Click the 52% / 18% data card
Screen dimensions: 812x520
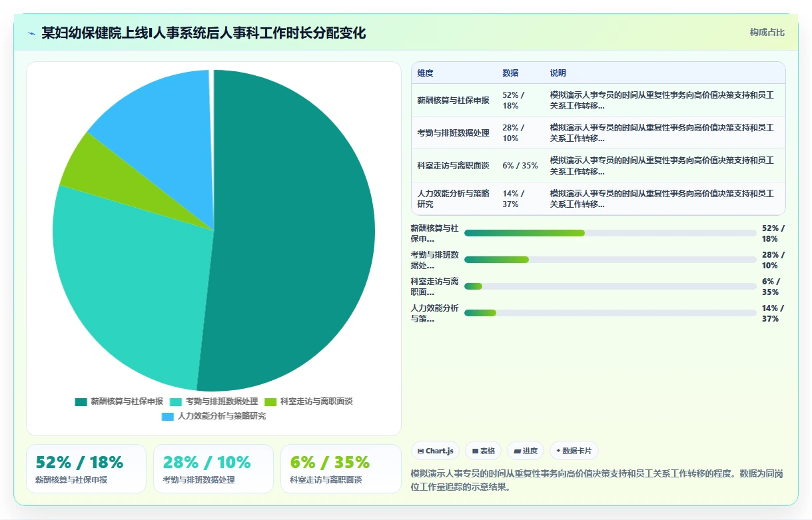tap(86, 469)
